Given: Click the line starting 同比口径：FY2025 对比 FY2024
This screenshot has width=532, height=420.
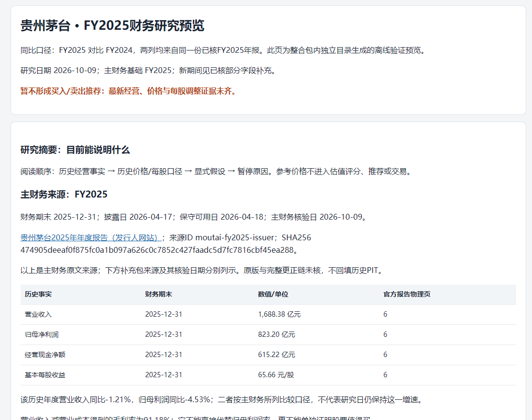Looking at the screenshot, I should [224, 50].
